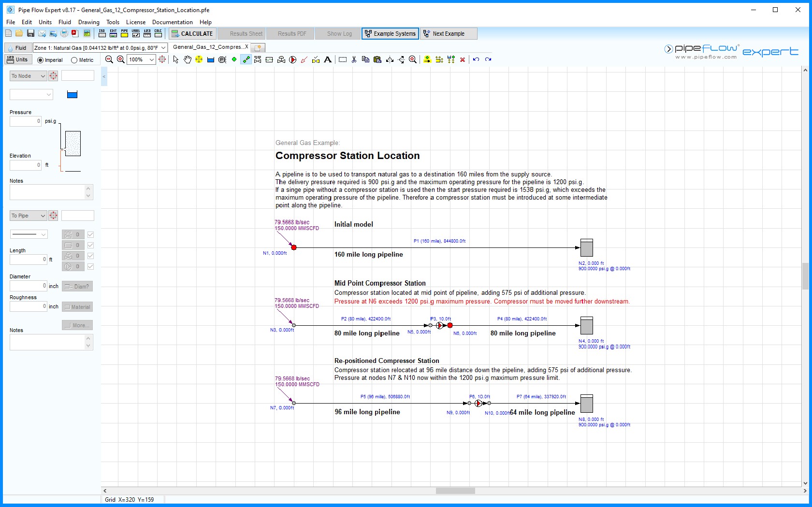This screenshot has height=507, width=812.
Task: Open the 100% zoom level dropdown
Action: [141, 59]
